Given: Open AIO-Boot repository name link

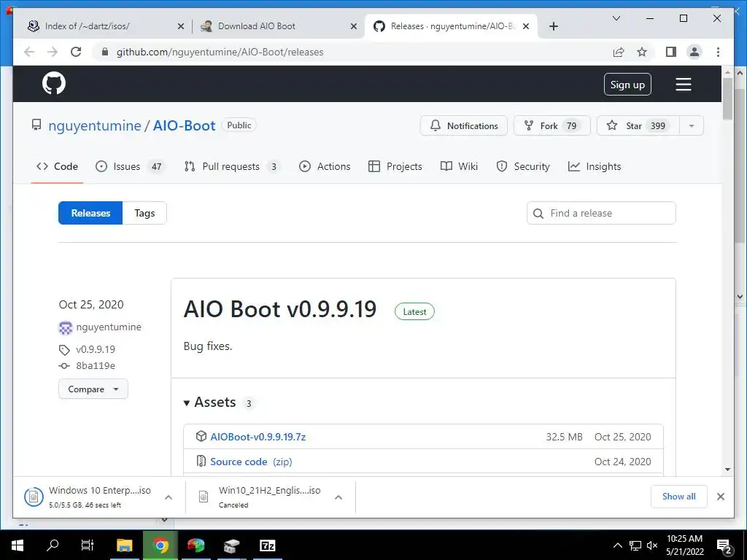Looking at the screenshot, I should [x=184, y=125].
